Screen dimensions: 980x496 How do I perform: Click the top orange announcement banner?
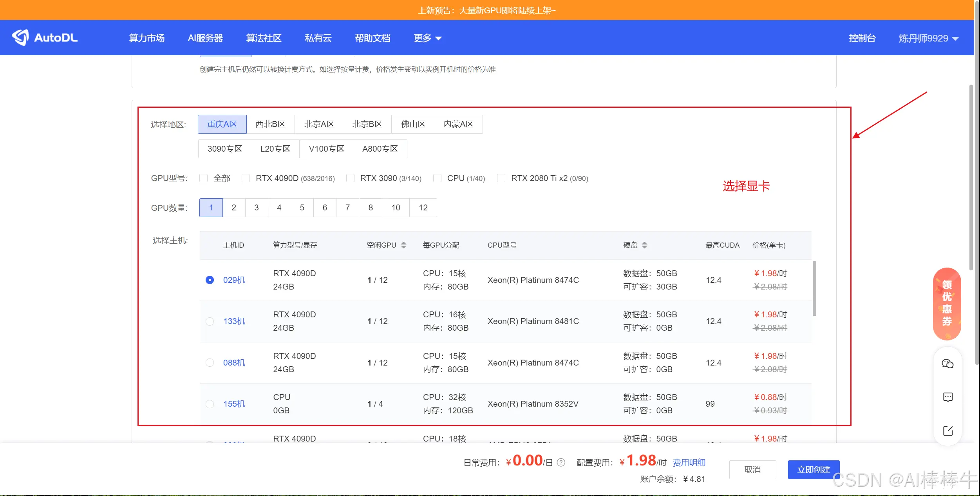pyautogui.click(x=487, y=10)
